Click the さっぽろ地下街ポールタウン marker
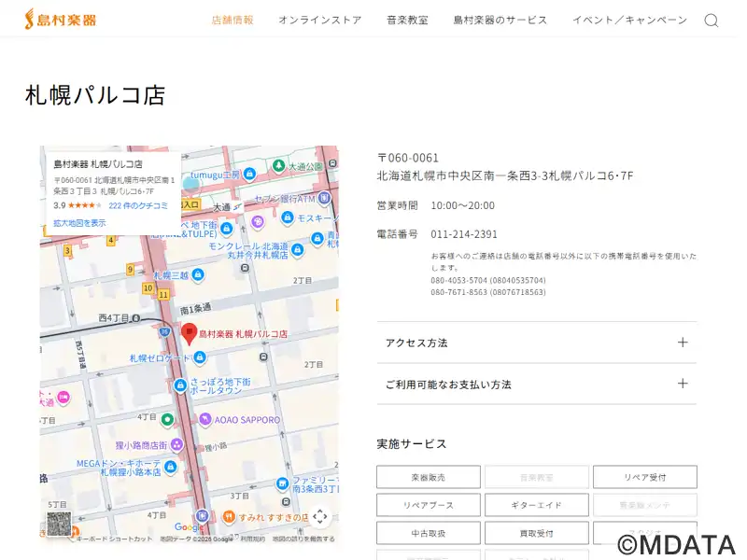 coord(180,385)
